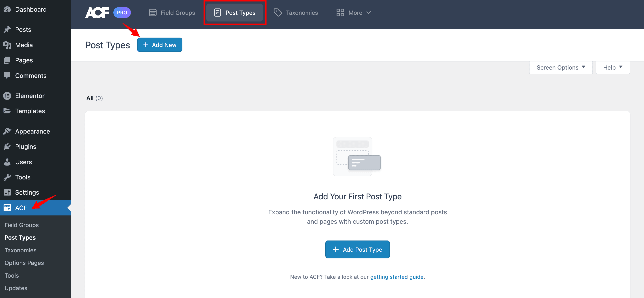Click the post type placeholder illustration
Screen dimensions: 644x298
pos(357,156)
